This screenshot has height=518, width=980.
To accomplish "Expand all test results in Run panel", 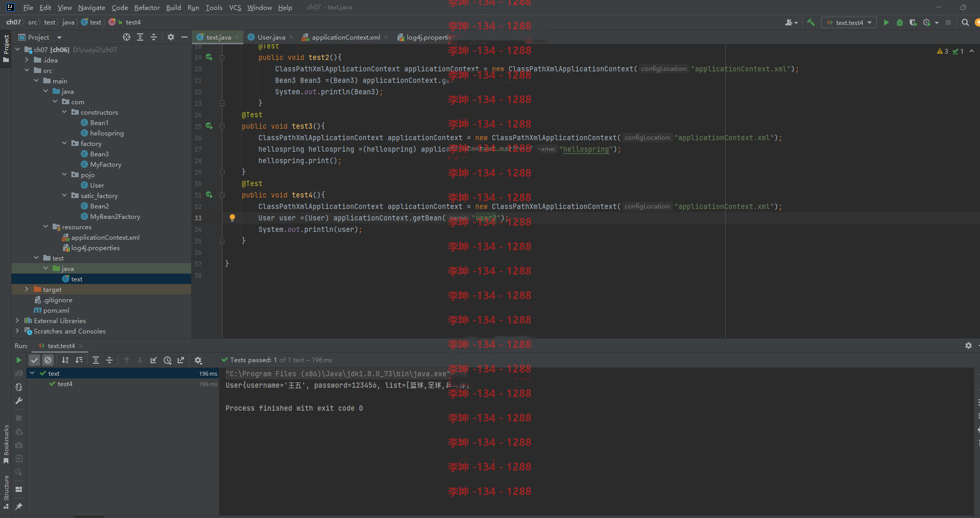I will tap(96, 360).
